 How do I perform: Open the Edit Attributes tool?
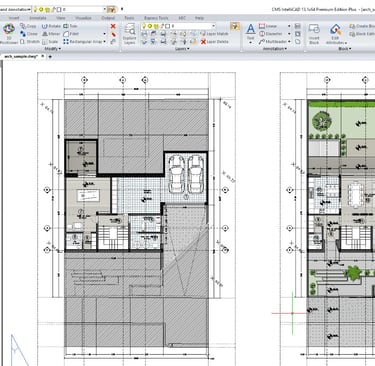(335, 34)
